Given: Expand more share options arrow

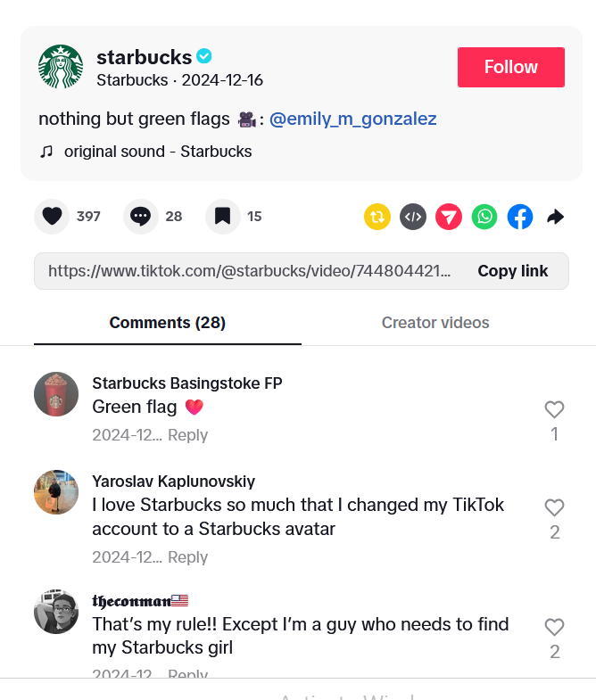Looking at the screenshot, I should (x=556, y=217).
